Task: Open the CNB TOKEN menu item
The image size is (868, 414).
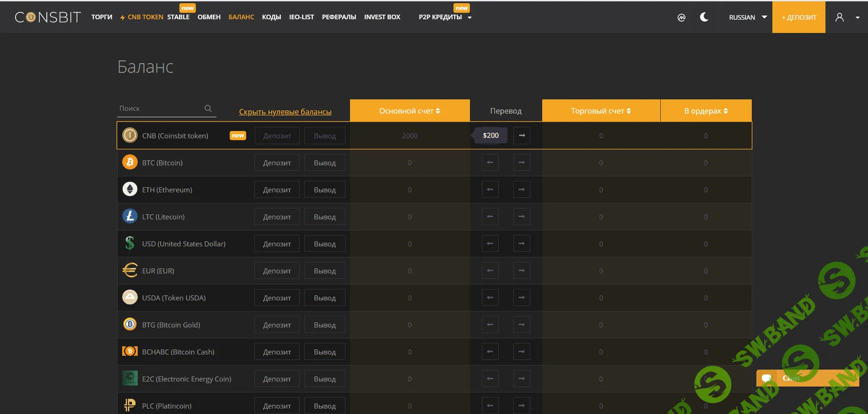Action: click(141, 17)
